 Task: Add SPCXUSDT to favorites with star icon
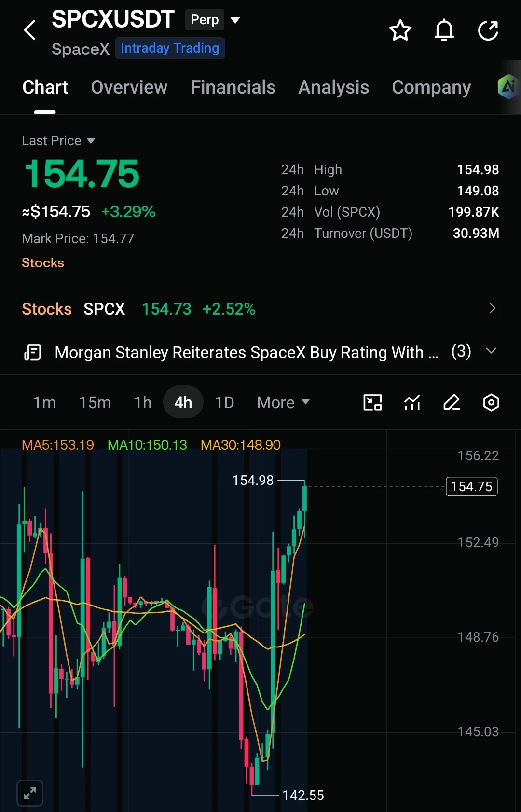tap(400, 30)
